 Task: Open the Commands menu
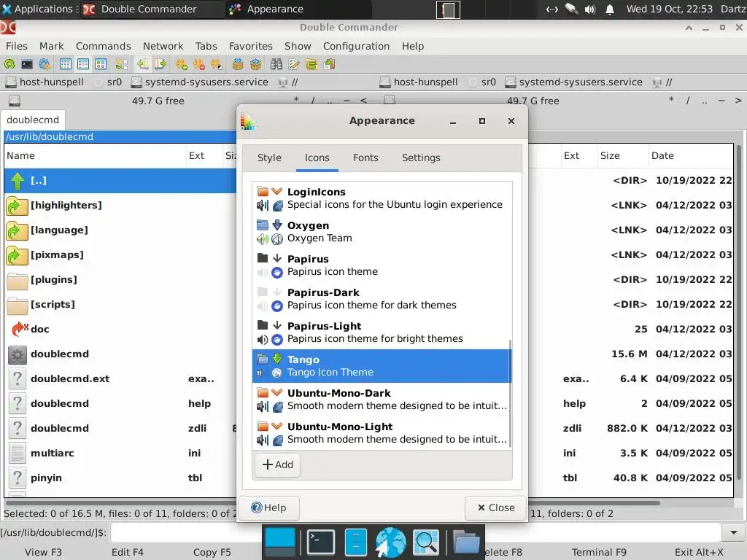point(104,46)
